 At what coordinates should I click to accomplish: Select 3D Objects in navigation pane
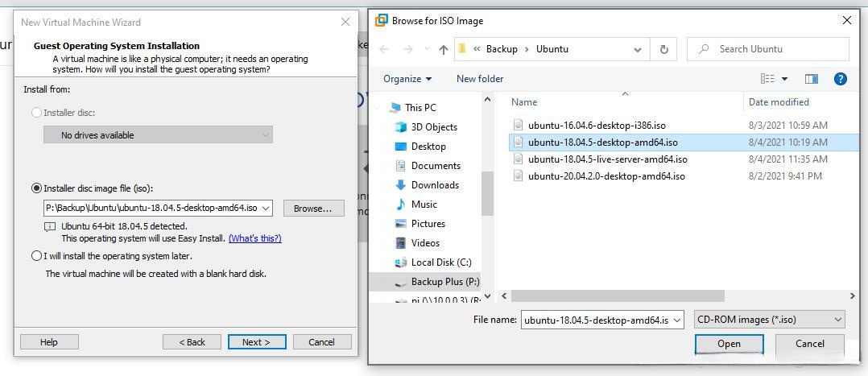pos(433,127)
